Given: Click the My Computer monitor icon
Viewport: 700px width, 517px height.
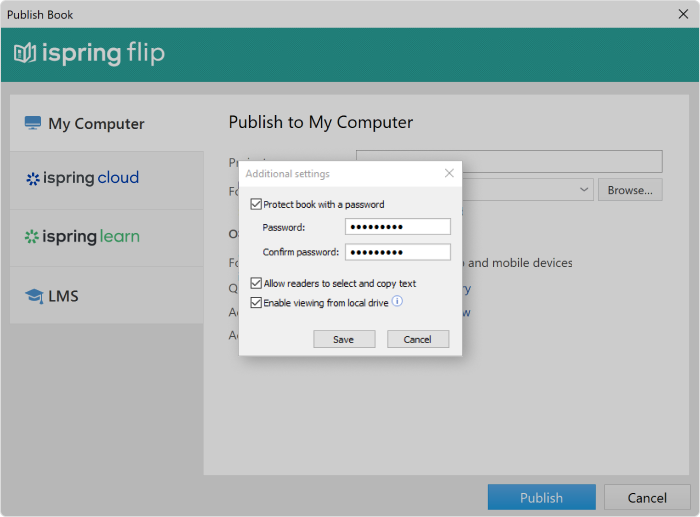Looking at the screenshot, I should point(33,123).
